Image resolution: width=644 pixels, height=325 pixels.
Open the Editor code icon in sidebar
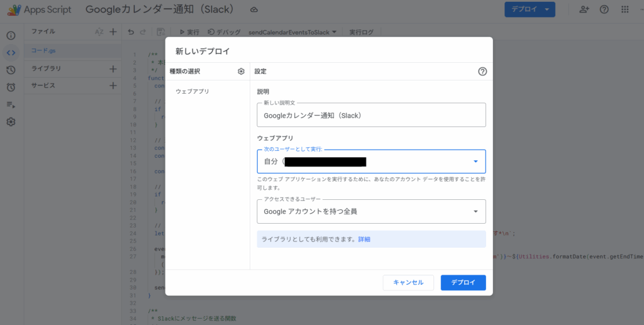pos(11,53)
